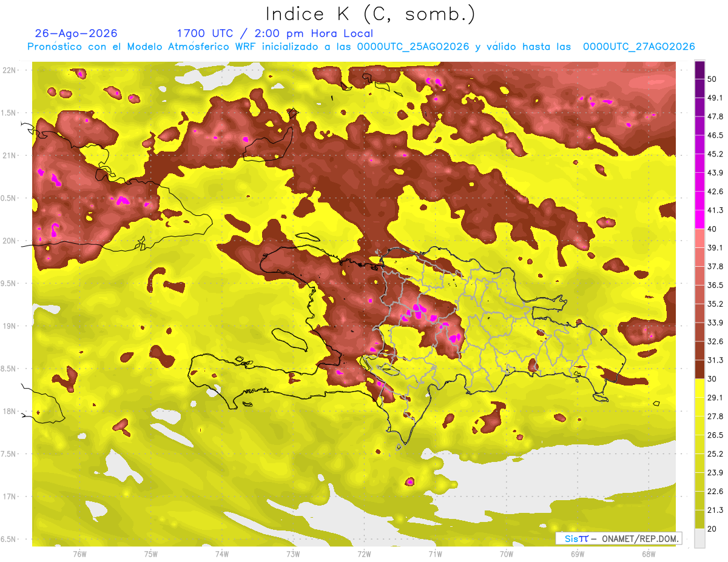Click the '42.6' value on the color scale

pos(715,192)
